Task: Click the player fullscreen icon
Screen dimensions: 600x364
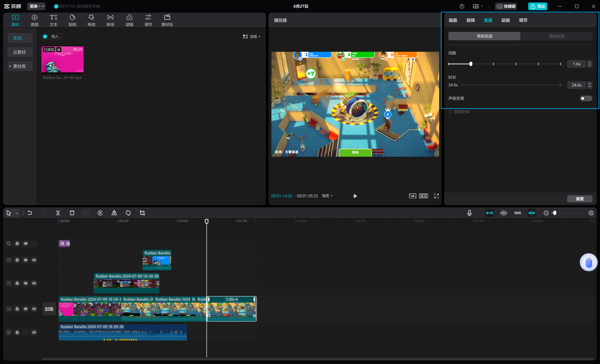Action: click(x=436, y=196)
